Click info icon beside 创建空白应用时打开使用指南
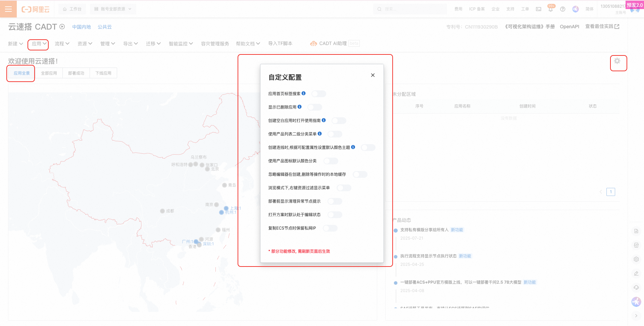The image size is (644, 326). 324,120
